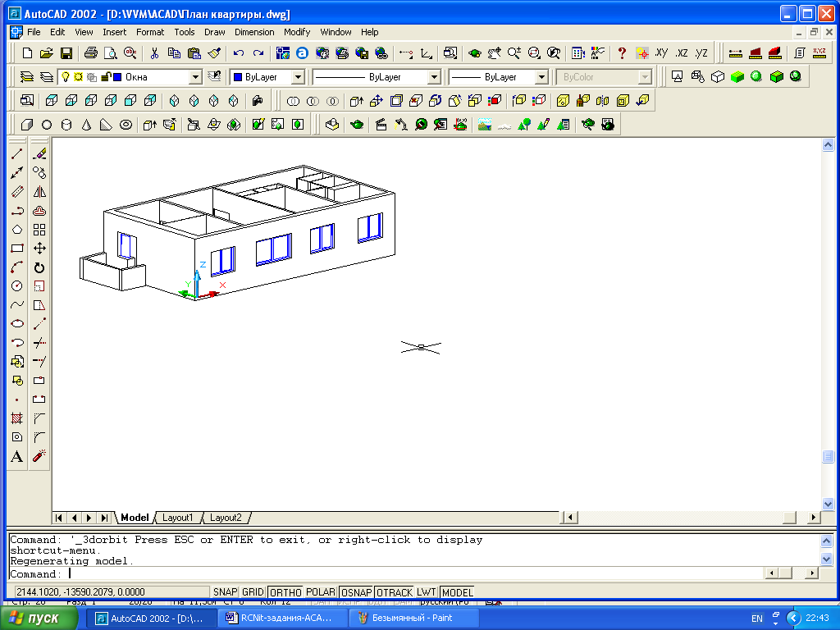Open the Help question mark icon
Viewport: 840px width, 630px height.
(622, 53)
